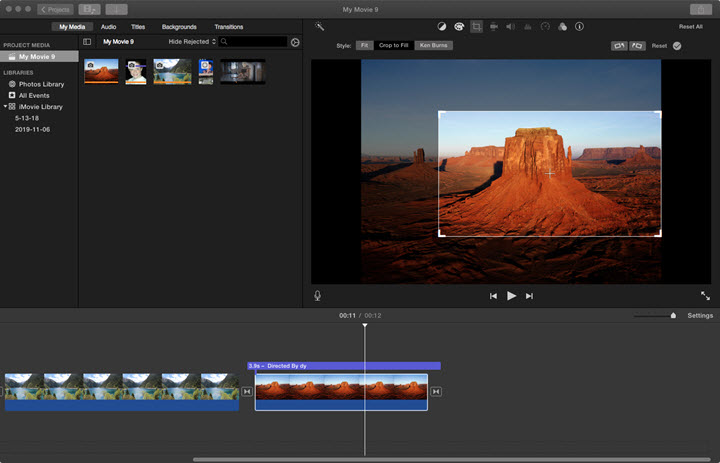Switch to the Transitions tab
This screenshot has height=463, width=720.
[228, 27]
